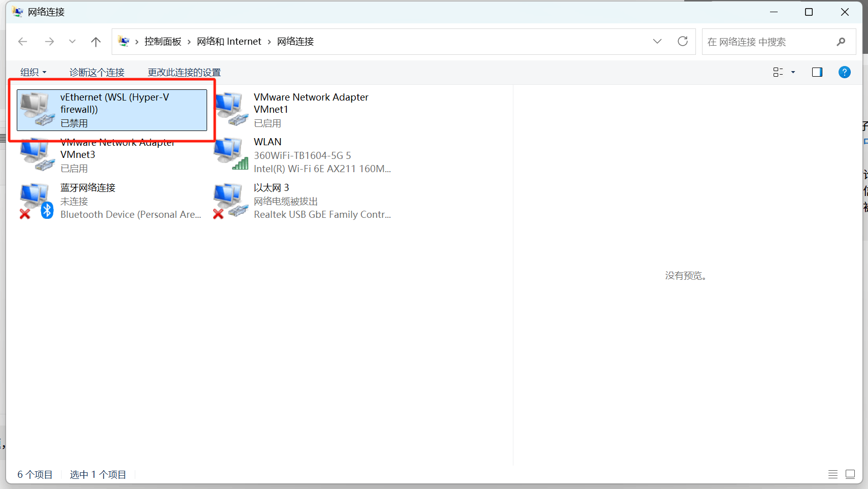This screenshot has width=868, height=489.
Task: Switch to details view at bottom right
Action: (833, 474)
